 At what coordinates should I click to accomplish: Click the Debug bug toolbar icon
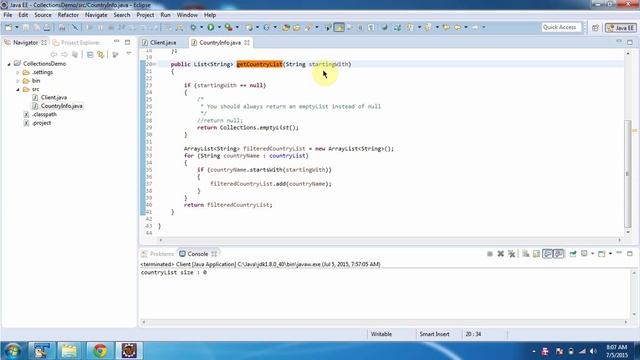tap(193, 27)
